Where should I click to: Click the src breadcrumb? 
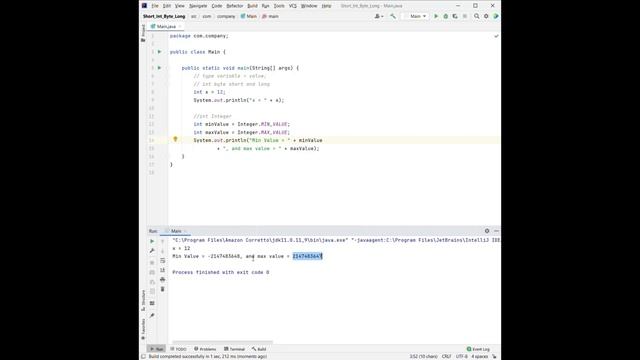(194, 16)
